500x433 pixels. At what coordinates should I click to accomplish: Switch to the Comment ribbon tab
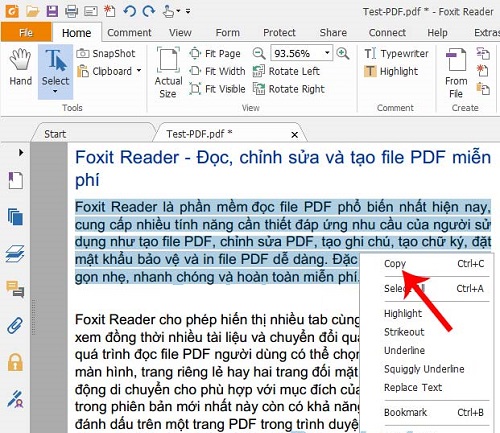tap(129, 33)
